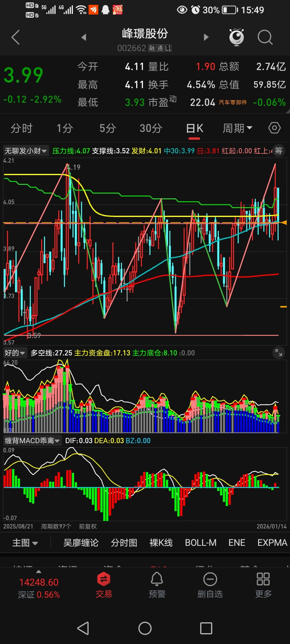This screenshot has width=290, height=644.
Task: Go to next stock triangle arrow
Action: click(x=206, y=37)
